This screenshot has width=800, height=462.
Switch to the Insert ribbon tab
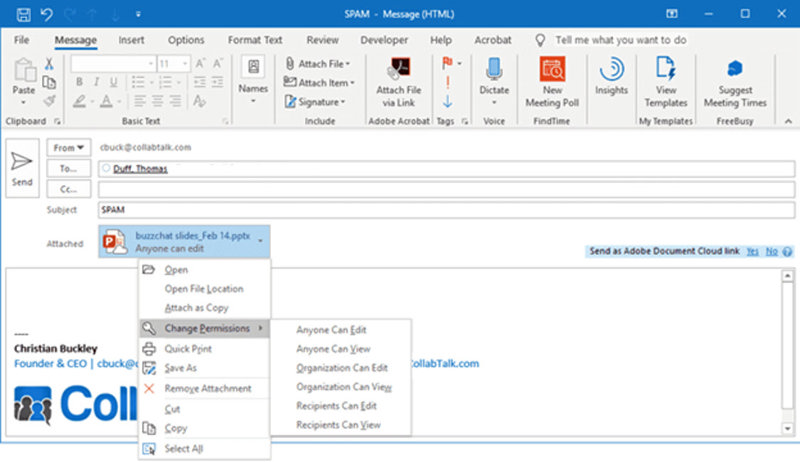coord(131,40)
